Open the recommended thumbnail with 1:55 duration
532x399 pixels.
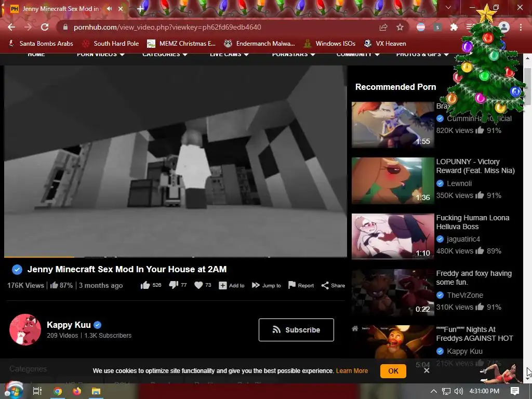393,125
